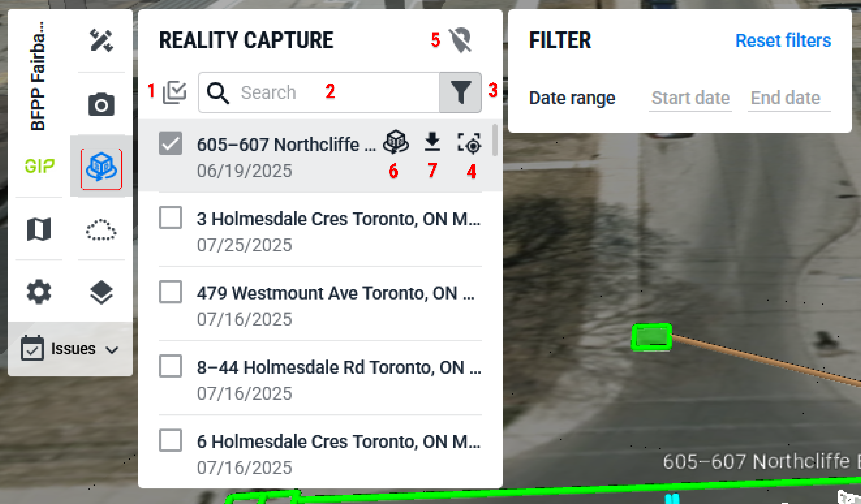Image resolution: width=861 pixels, height=504 pixels.
Task: Open the Start date picker
Action: coord(690,98)
